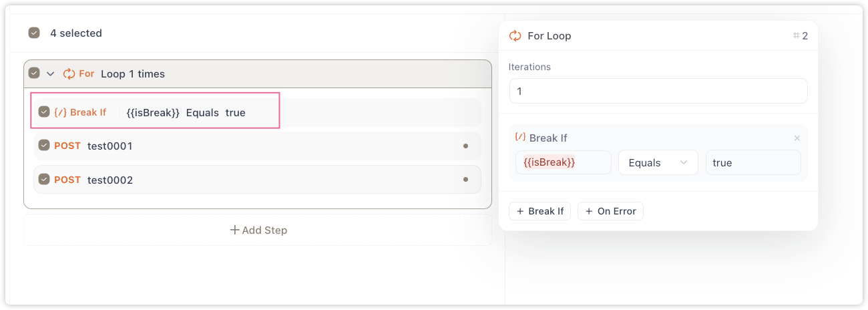Uncheck the POST test0001 checkbox
This screenshot has width=868, height=310.
point(44,146)
